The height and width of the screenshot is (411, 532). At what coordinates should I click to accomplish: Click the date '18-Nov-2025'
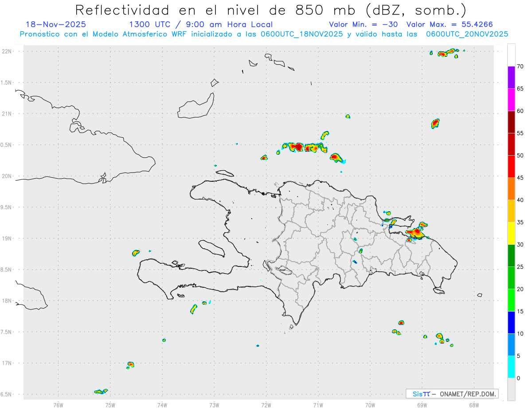56,24
